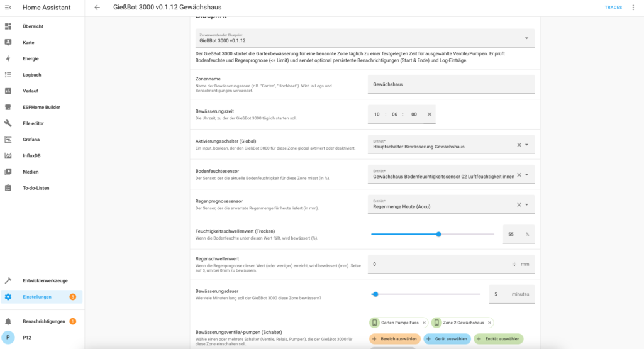Screen dimensions: 644x349
Task: Open the TRACES link
Action: pos(613,8)
